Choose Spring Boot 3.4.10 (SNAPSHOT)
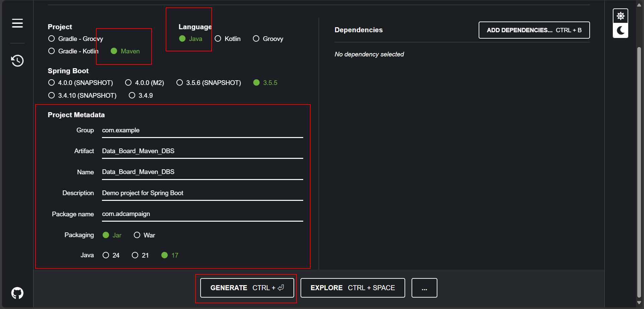The image size is (644, 309). 82,95
